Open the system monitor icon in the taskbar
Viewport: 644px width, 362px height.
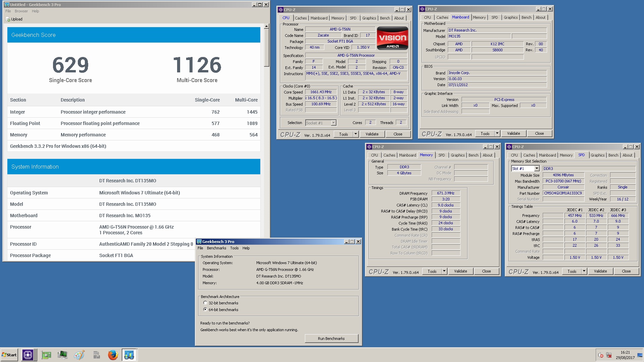point(62,355)
